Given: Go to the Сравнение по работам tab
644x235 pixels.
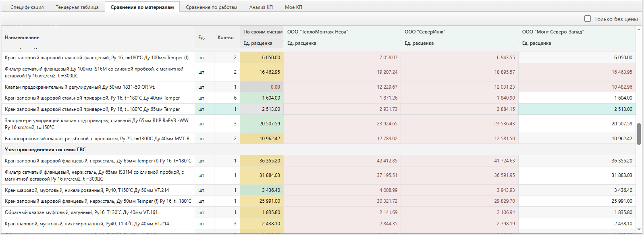Looking at the screenshot, I should click(x=212, y=7).
